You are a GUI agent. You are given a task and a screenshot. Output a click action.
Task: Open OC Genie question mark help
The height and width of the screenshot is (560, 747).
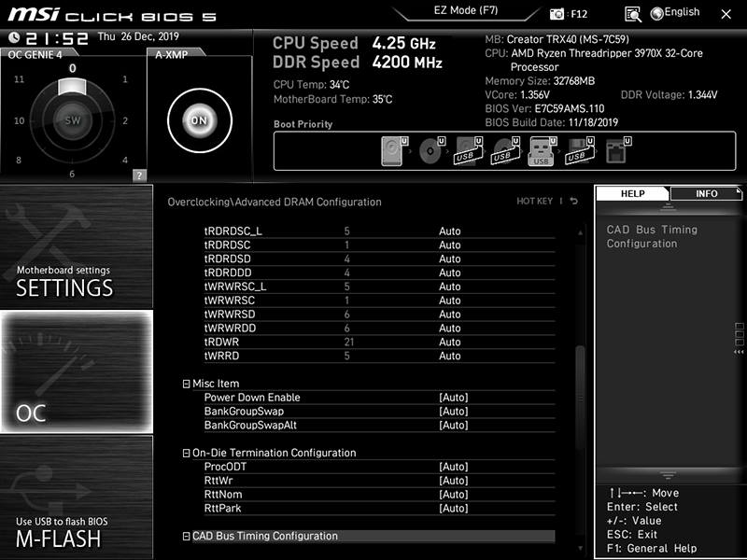(x=139, y=175)
